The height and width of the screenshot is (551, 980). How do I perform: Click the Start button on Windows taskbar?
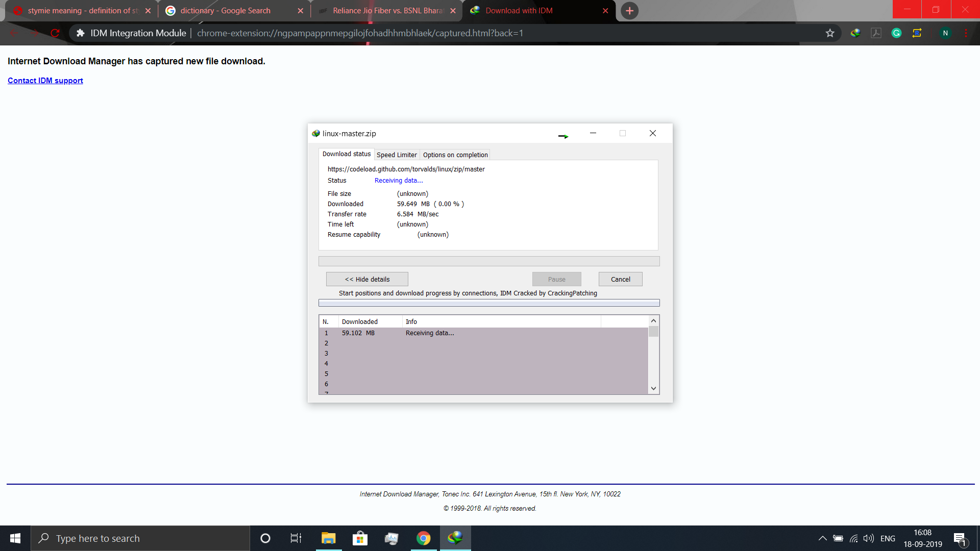(x=15, y=538)
